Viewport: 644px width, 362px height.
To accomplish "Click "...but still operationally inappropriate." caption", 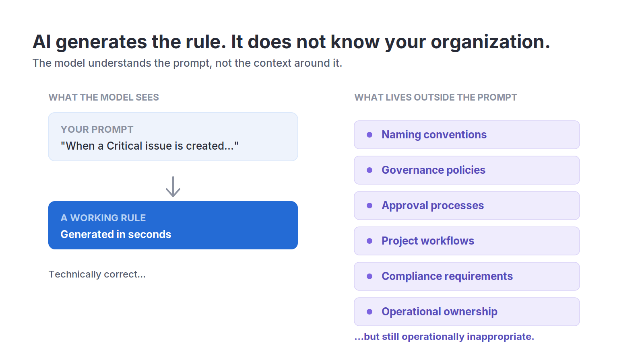I will pos(444,337).
